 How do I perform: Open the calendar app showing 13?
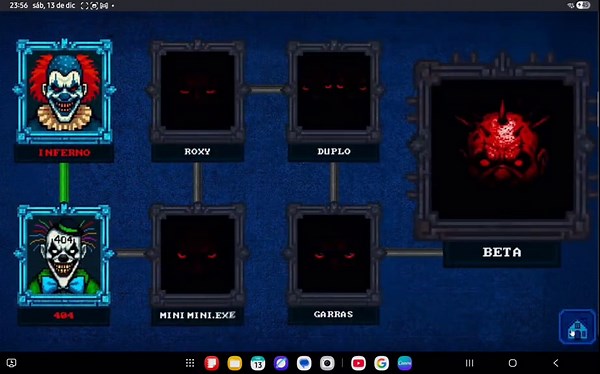(x=258, y=363)
